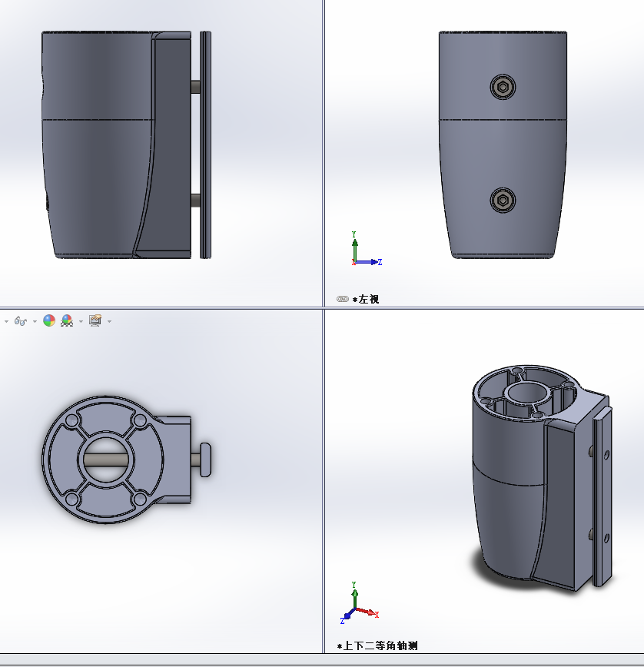The image size is (644, 667).
Task: Click the *上下二等角轴测 view label
Action: click(377, 645)
